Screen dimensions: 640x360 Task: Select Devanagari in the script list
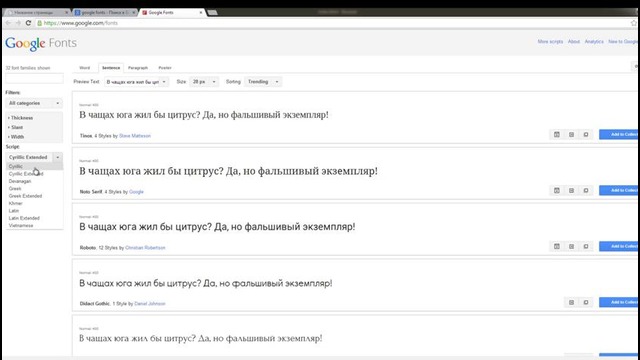tap(34, 181)
